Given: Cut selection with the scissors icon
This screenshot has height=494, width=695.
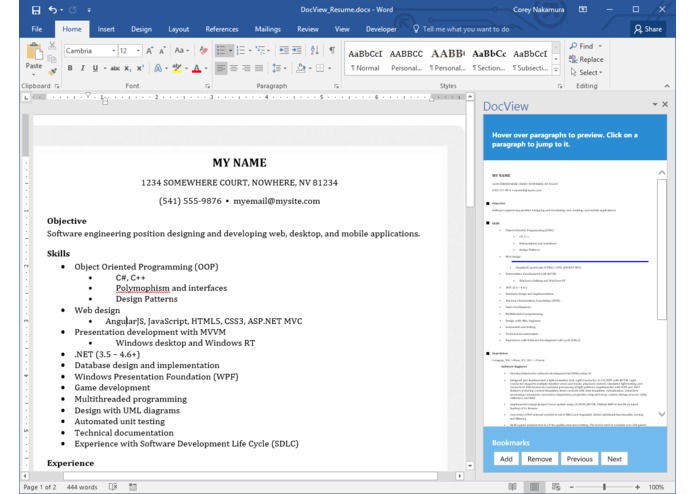Looking at the screenshot, I should click(52, 46).
